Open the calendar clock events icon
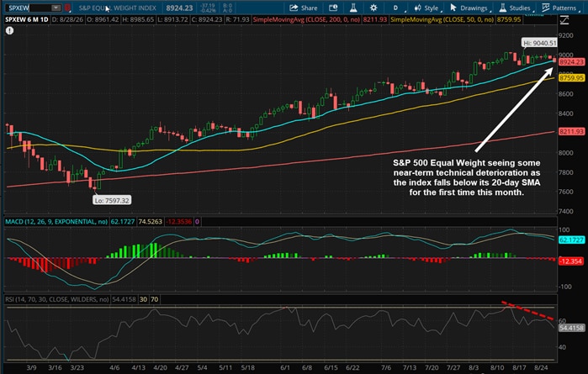The width and height of the screenshot is (588, 374). [333, 8]
